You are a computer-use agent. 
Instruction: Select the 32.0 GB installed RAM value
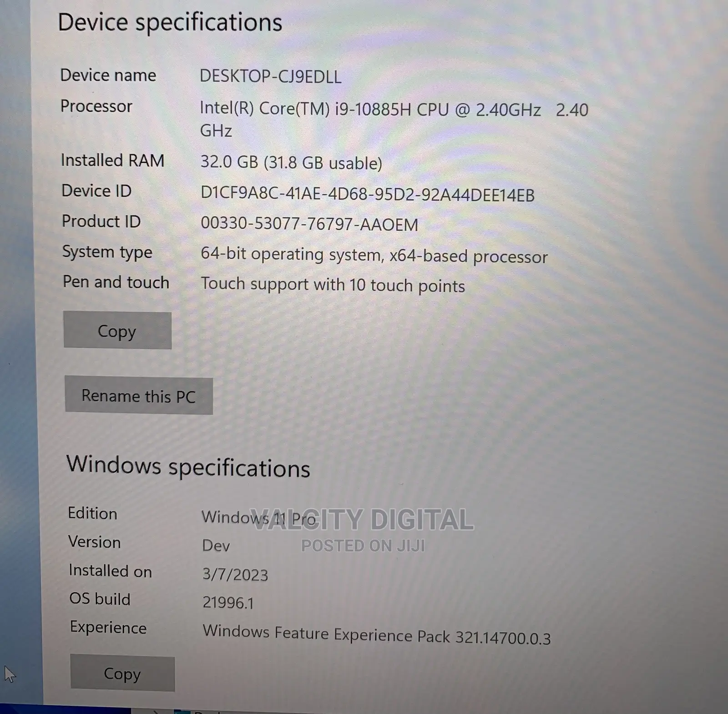coord(291,162)
